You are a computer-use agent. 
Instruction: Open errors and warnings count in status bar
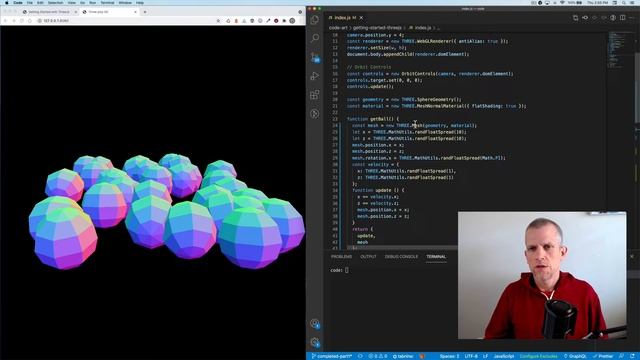pos(378,356)
